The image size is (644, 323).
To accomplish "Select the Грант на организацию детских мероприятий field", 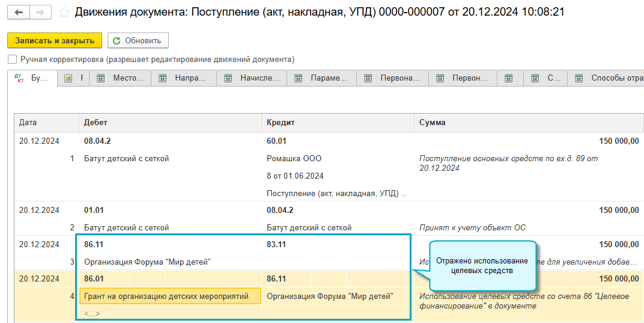I will [169, 297].
